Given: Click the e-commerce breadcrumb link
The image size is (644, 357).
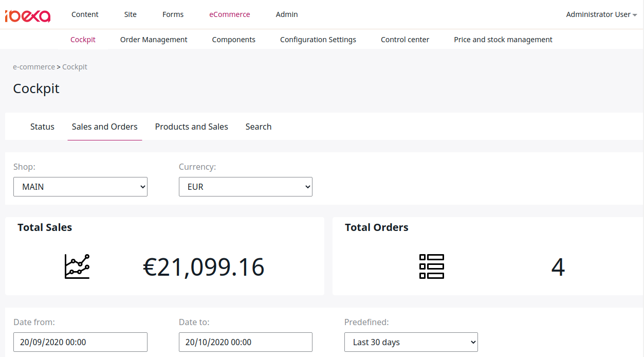Looking at the screenshot, I should [x=34, y=67].
